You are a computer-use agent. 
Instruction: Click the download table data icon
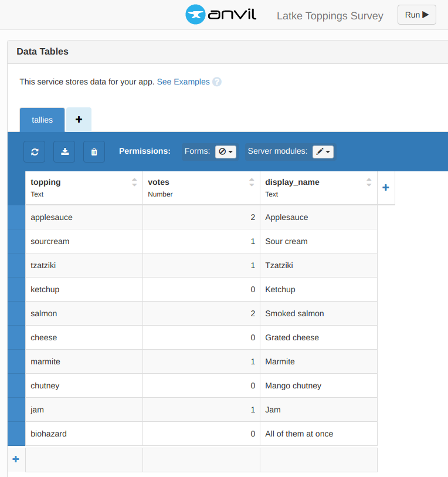(x=65, y=151)
